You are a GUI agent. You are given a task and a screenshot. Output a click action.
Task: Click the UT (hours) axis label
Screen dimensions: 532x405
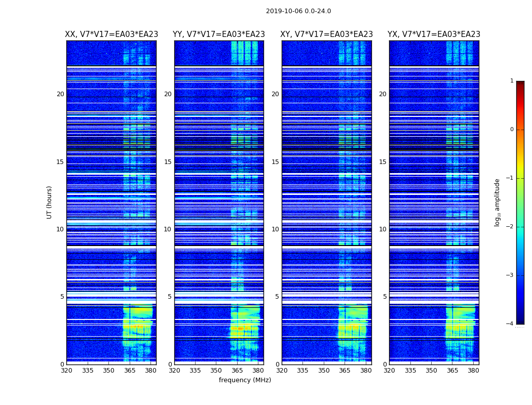pos(49,202)
